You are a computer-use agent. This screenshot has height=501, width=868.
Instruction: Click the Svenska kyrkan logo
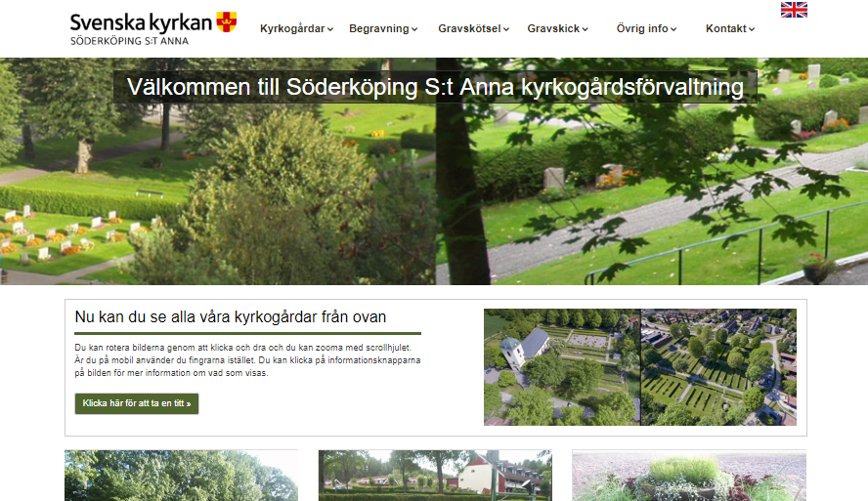click(153, 28)
